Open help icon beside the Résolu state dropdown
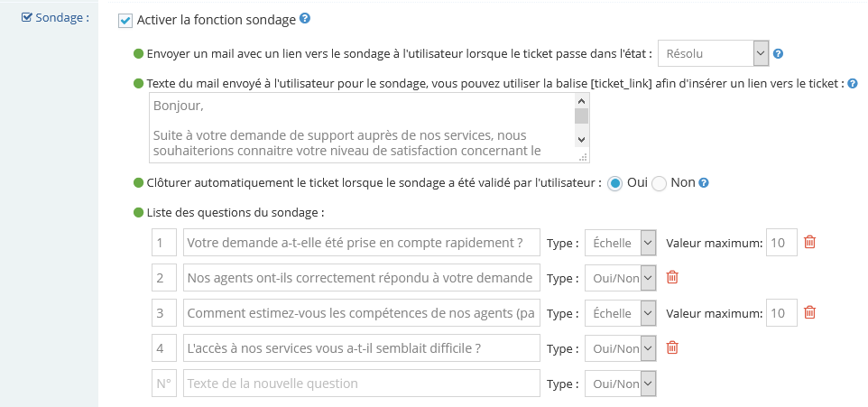The height and width of the screenshot is (407, 868). point(778,54)
